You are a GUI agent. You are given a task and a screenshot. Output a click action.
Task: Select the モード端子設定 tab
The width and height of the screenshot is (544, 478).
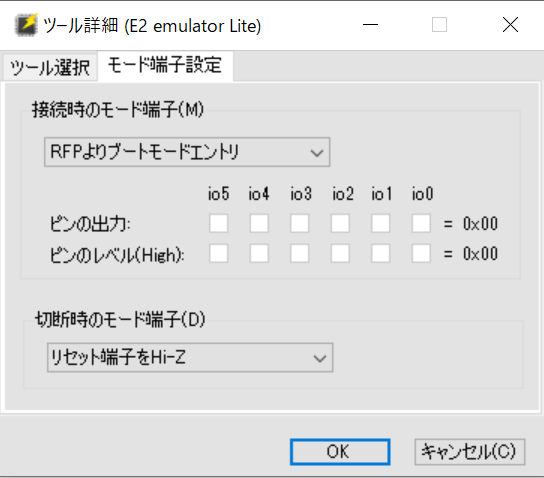pyautogui.click(x=165, y=66)
